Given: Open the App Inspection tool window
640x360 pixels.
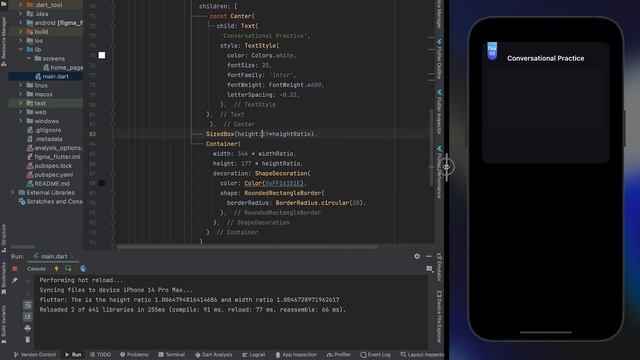Looking at the screenshot, I should (x=296, y=355).
